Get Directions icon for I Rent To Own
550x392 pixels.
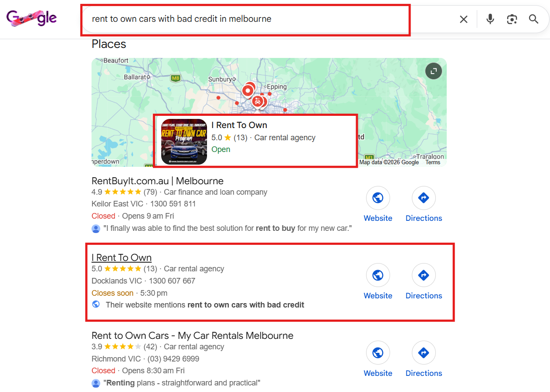424,276
